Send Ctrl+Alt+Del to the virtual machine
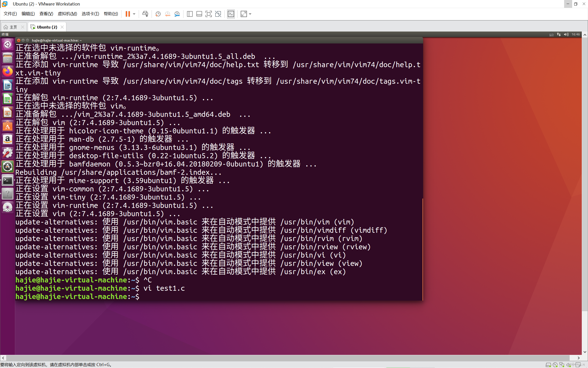 click(145, 14)
